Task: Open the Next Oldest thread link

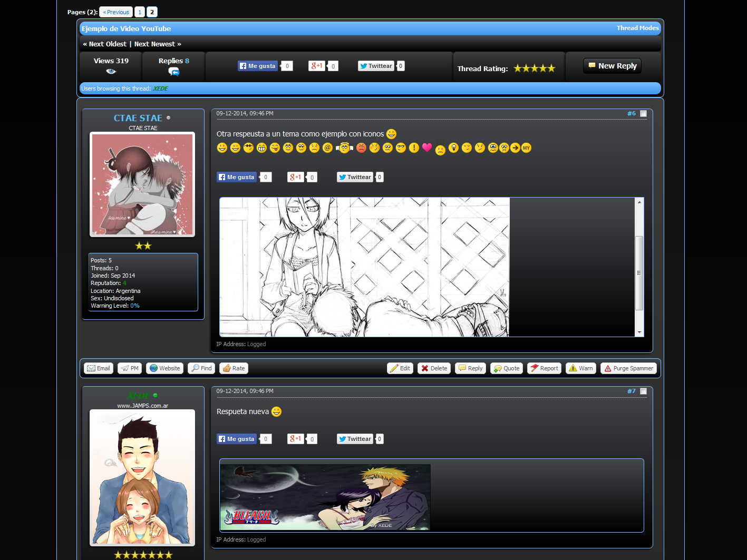Action: (105, 44)
